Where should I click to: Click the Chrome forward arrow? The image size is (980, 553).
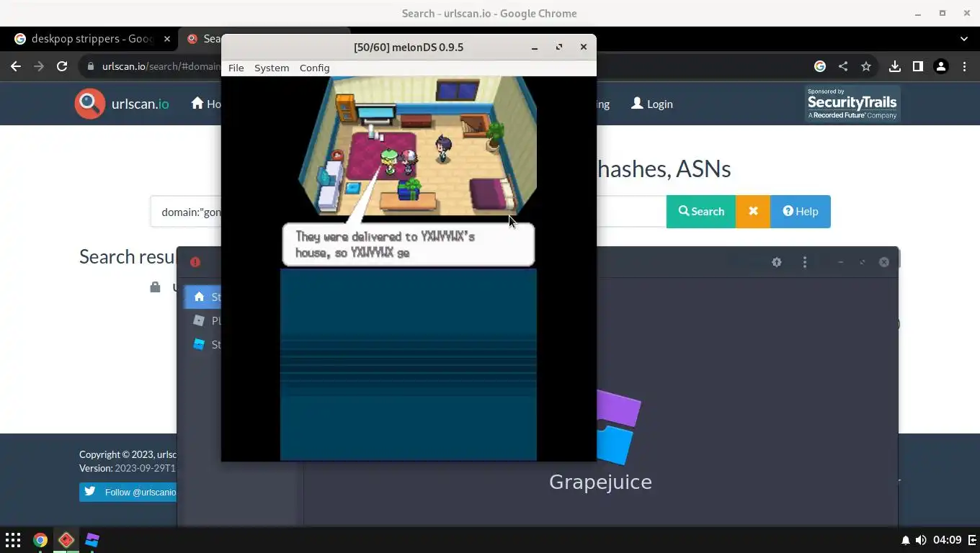point(39,66)
